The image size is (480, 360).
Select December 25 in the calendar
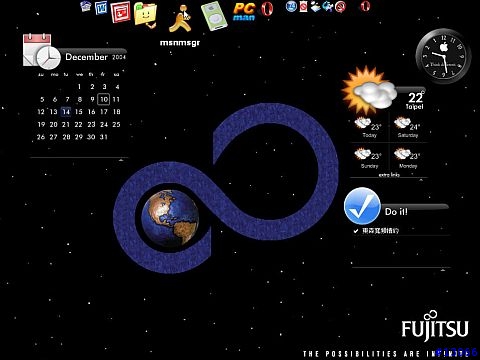[116, 124]
